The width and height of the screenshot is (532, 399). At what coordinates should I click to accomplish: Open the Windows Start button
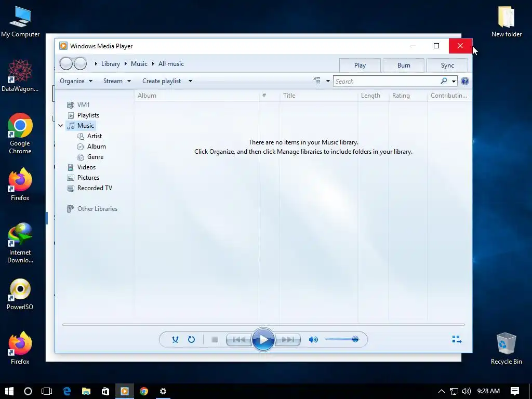(x=9, y=391)
